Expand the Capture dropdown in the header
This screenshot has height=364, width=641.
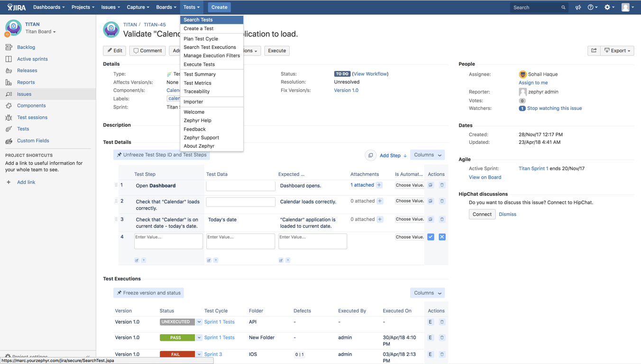tap(138, 7)
